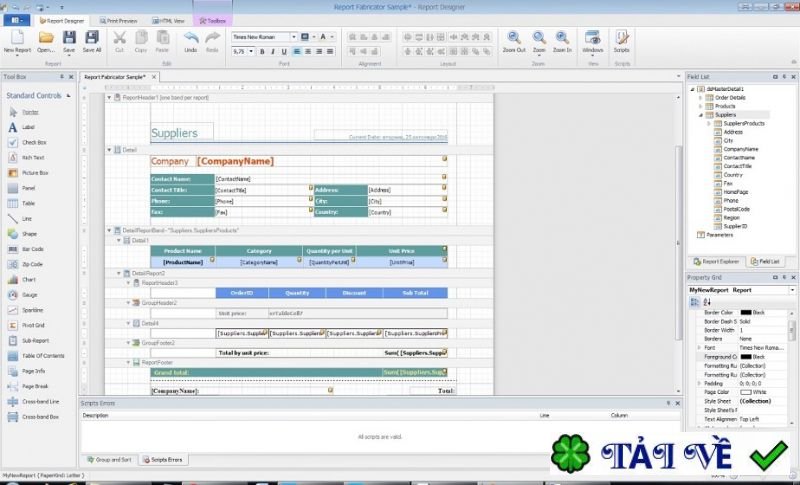Open the Times New Roman font dropdown
The width and height of the screenshot is (800, 485).
click(x=293, y=37)
